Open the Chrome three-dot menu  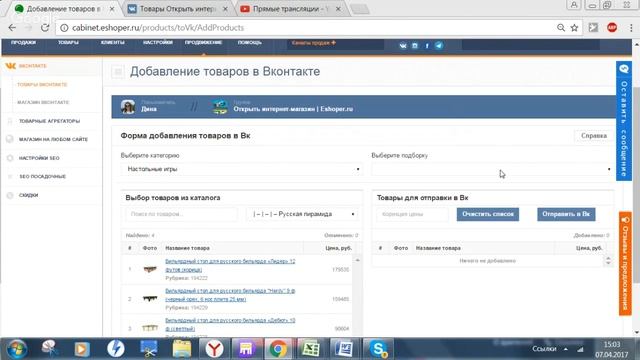click(x=631, y=28)
